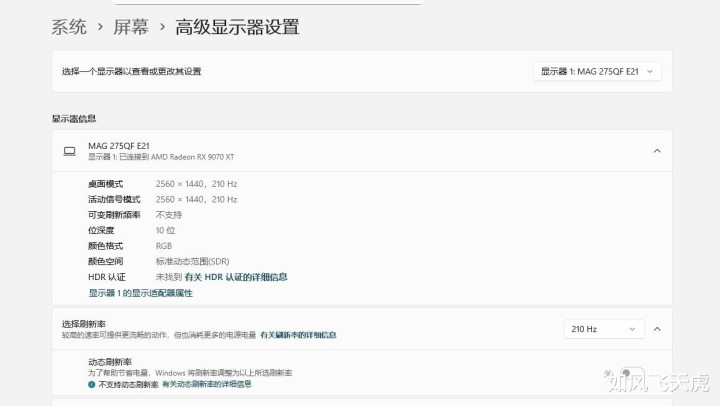Open 有关动态刷新率的详细信息 link

click(x=207, y=384)
